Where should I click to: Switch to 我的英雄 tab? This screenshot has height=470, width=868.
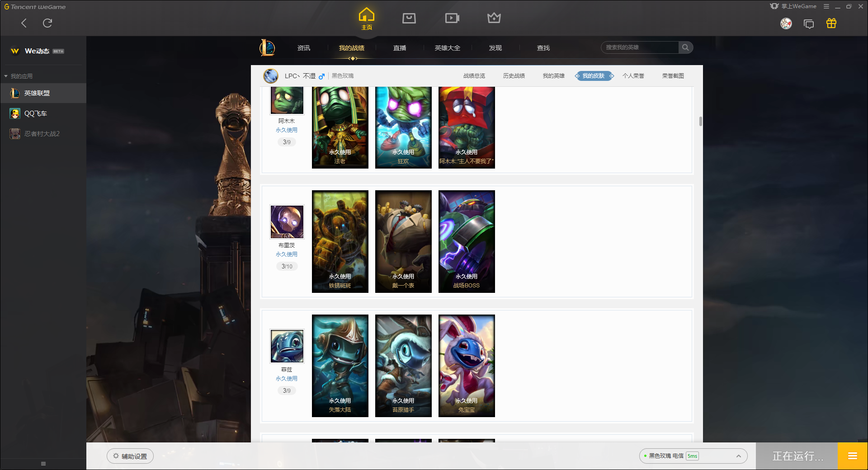point(554,76)
